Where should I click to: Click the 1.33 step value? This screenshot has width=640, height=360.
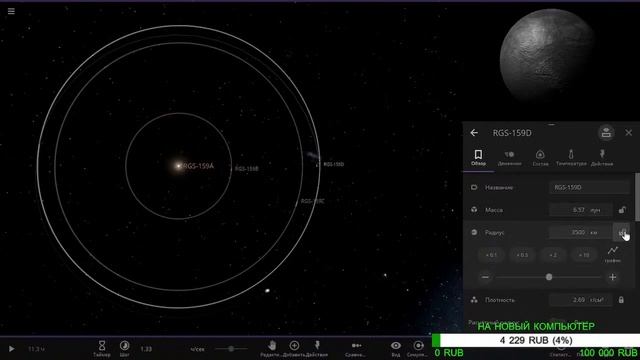(146, 349)
